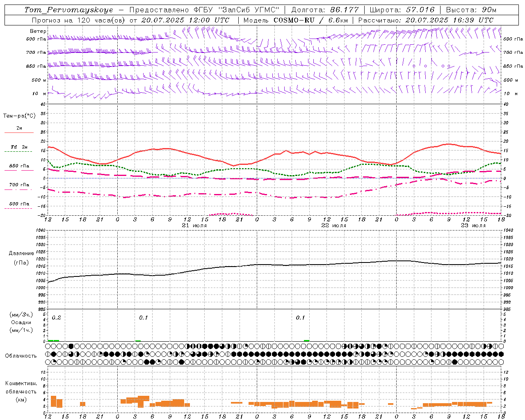This screenshot has width=525, height=420.
Task: Select the latitude value 57.016
Action: (420, 10)
